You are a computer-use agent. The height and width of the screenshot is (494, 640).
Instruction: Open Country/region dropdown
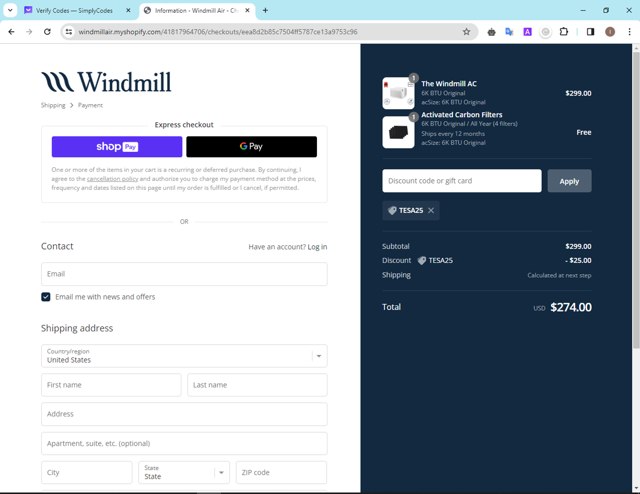pos(184,356)
